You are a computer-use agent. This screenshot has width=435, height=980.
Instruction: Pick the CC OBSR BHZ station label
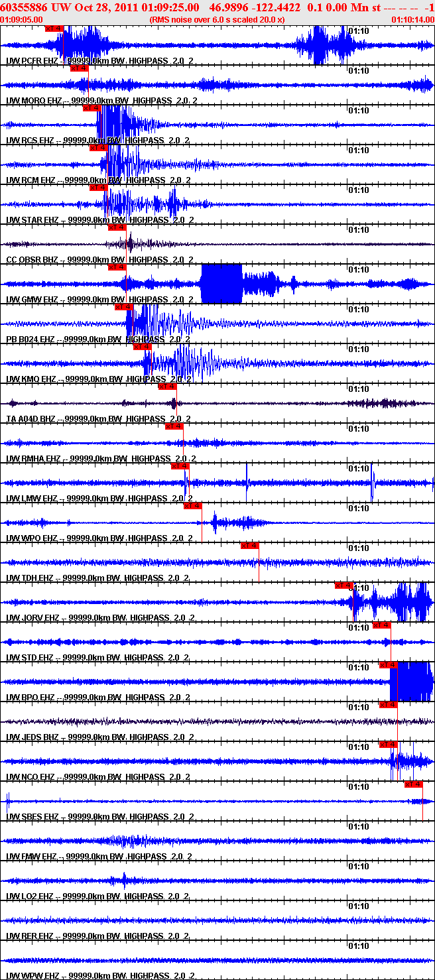[99, 260]
